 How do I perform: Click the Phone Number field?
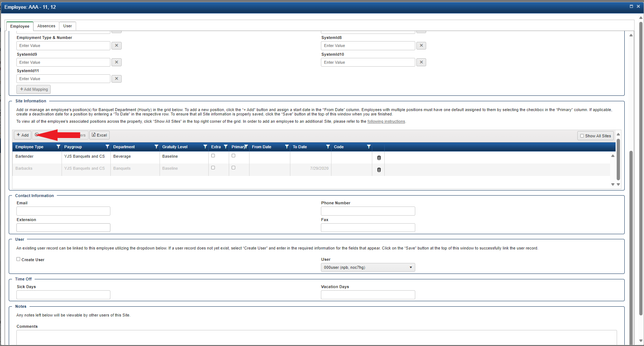pyautogui.click(x=368, y=211)
